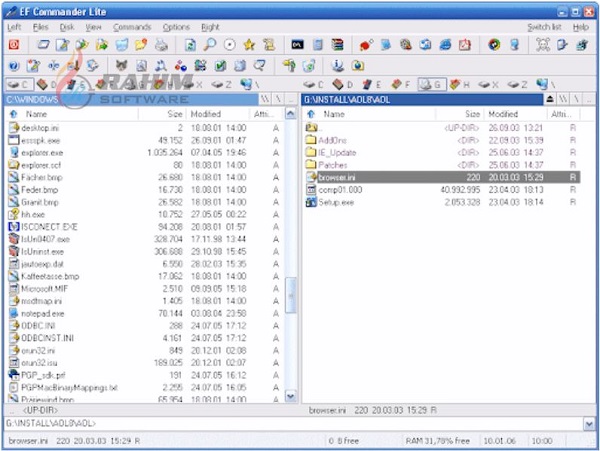Open the Disk menu
600x451 pixels.
(67, 27)
